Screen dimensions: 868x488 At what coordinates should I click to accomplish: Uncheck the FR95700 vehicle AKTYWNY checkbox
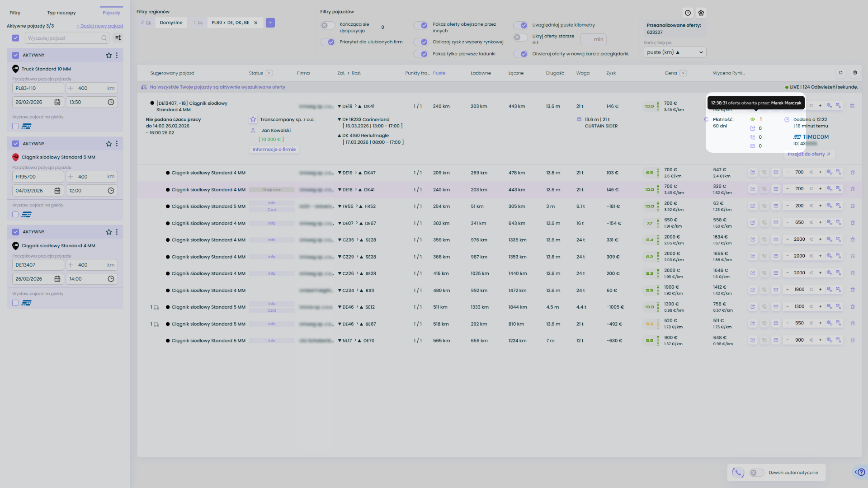pyautogui.click(x=16, y=144)
